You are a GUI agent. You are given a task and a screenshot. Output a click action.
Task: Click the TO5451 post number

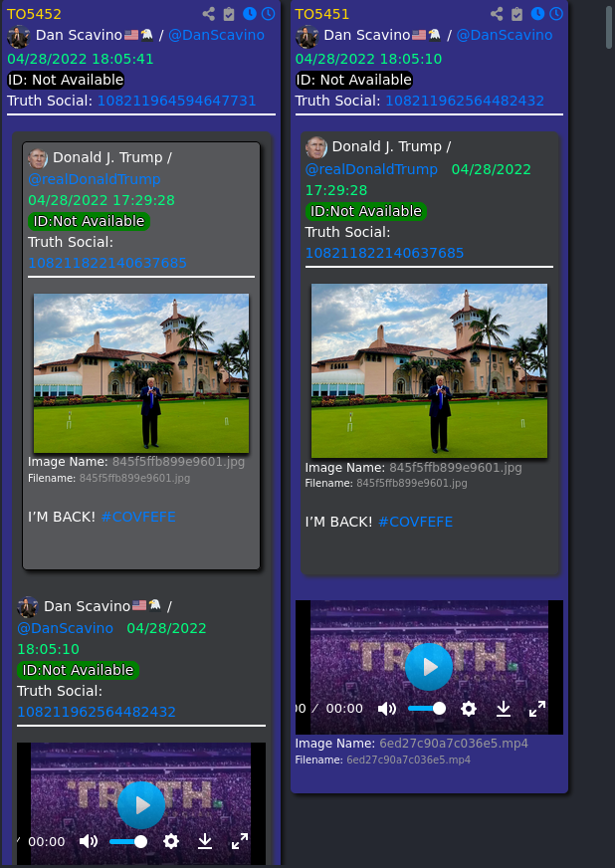[x=322, y=14]
